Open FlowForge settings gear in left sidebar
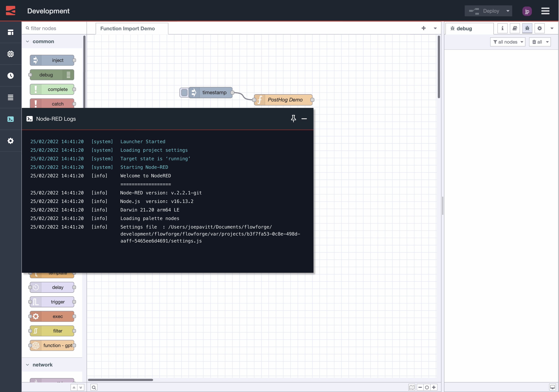This screenshot has height=392, width=559. coord(11,141)
